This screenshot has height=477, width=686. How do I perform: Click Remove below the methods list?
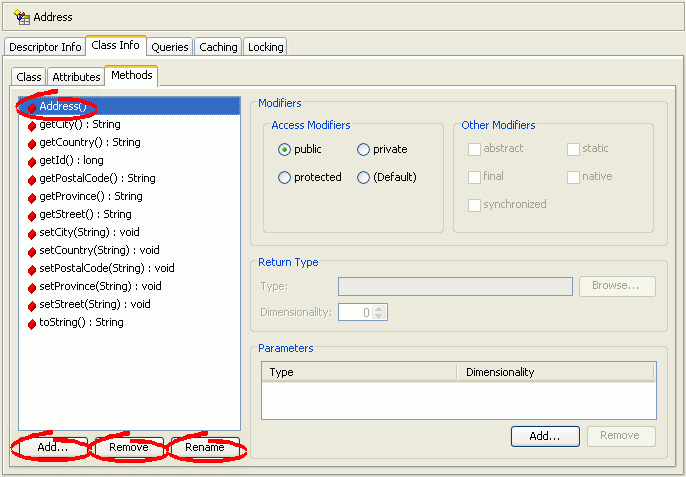129,447
